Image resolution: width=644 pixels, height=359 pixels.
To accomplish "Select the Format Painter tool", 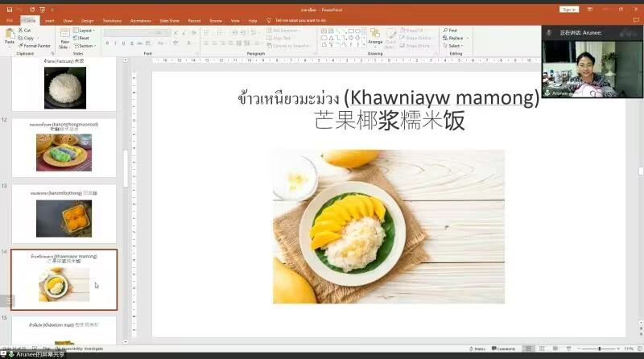I will pos(35,46).
